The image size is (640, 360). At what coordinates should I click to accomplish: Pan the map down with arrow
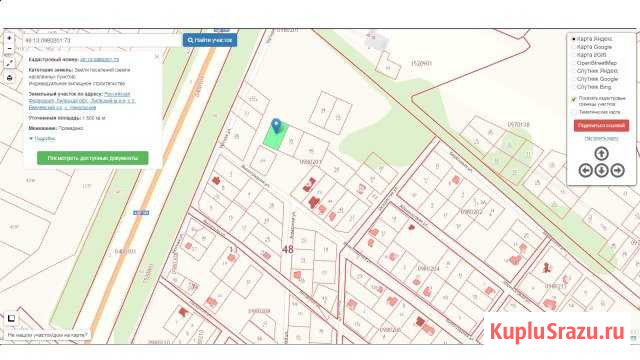coord(601,170)
